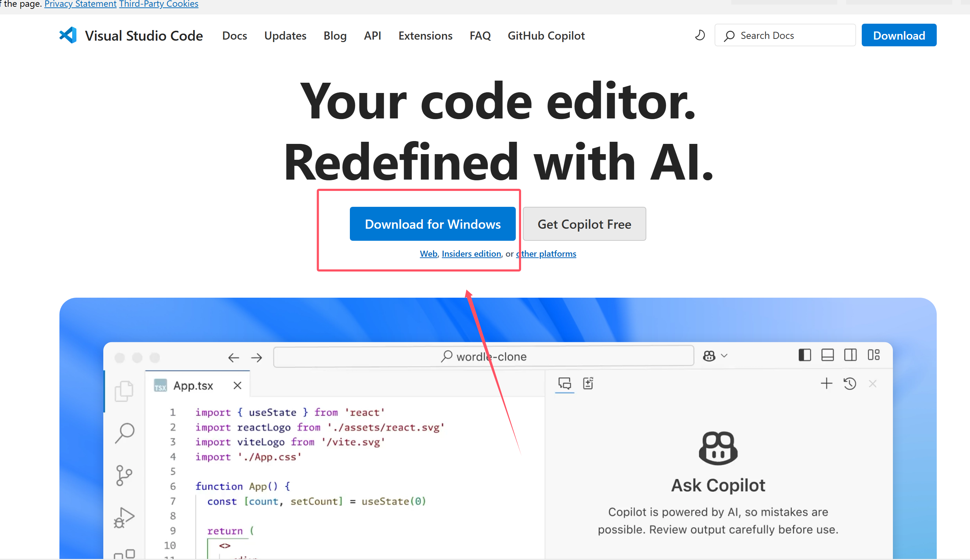Open the GitHub Copilot navigation link
The image size is (970, 560).
tap(546, 36)
